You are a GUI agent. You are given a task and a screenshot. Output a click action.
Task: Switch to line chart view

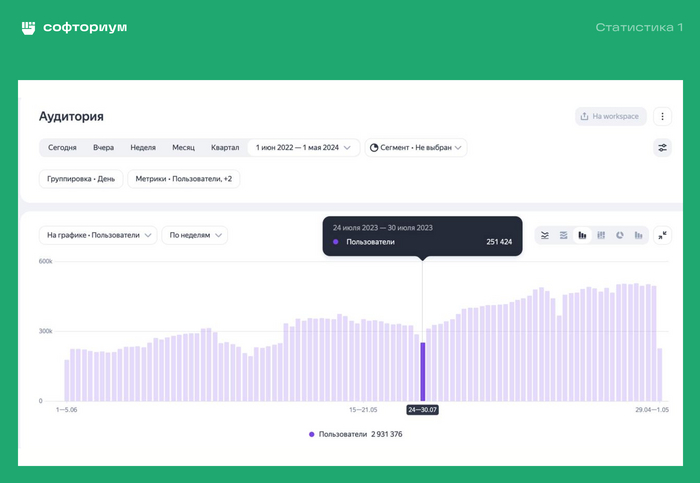(x=545, y=235)
